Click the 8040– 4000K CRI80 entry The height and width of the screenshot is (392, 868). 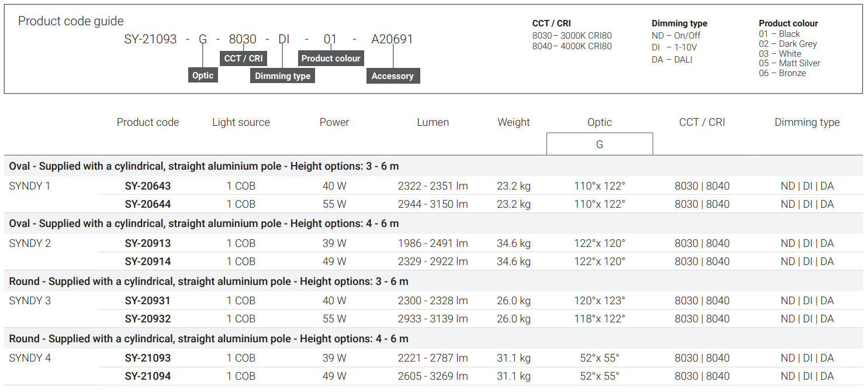coord(572,46)
